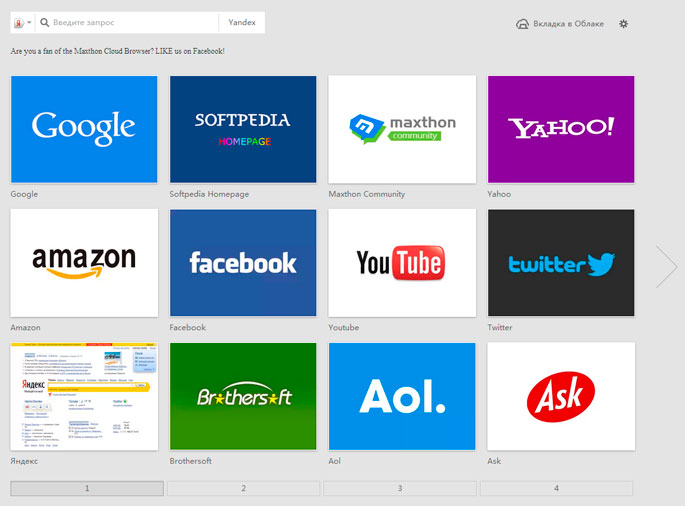
Task: Open the Softpedia Homepage tile
Action: (x=243, y=129)
